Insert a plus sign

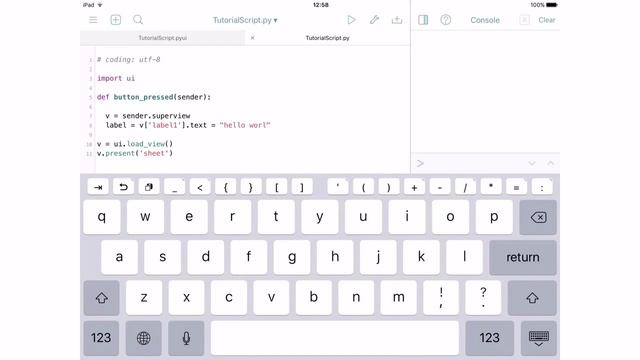point(414,187)
